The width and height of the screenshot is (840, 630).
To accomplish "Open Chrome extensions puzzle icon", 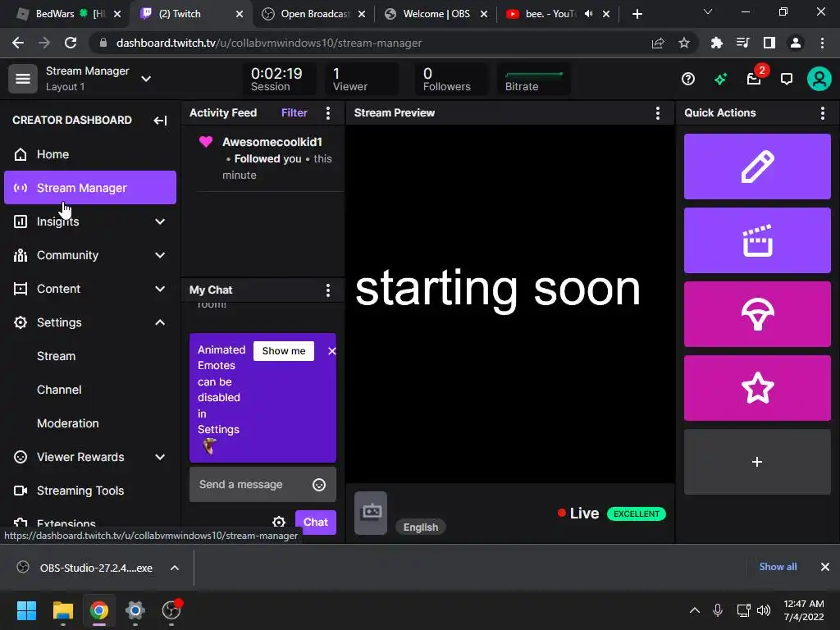I will point(716,43).
